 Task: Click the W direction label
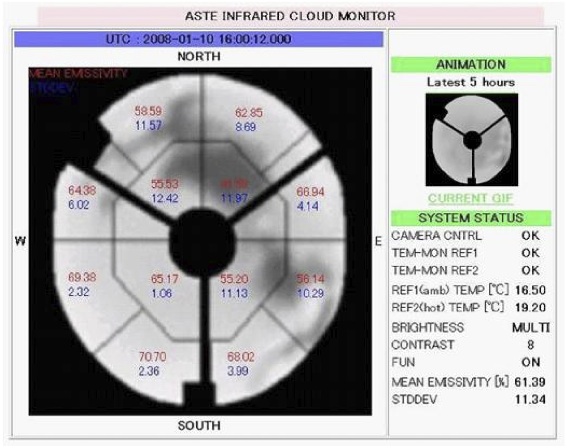pyautogui.click(x=20, y=241)
